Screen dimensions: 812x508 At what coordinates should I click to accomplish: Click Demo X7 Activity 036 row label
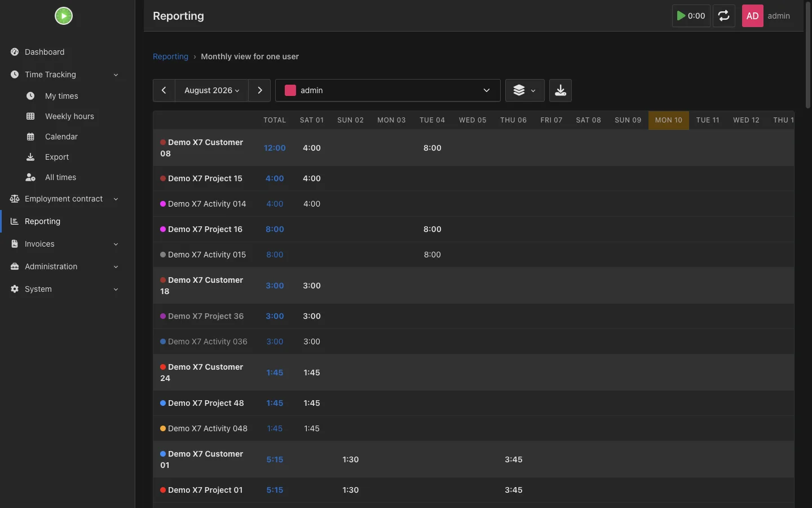(x=208, y=341)
